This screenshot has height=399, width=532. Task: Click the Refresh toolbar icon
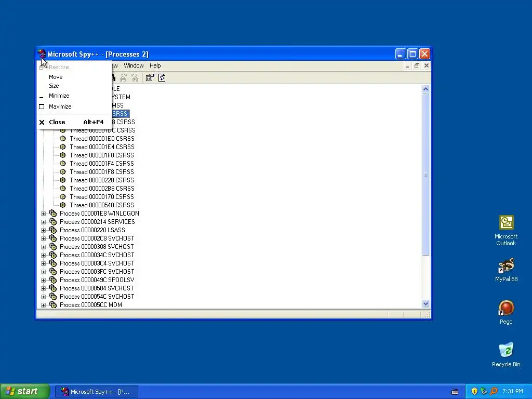162,78
